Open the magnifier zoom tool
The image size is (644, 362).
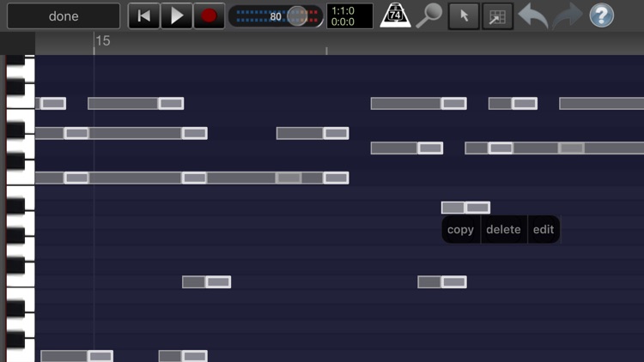(428, 15)
